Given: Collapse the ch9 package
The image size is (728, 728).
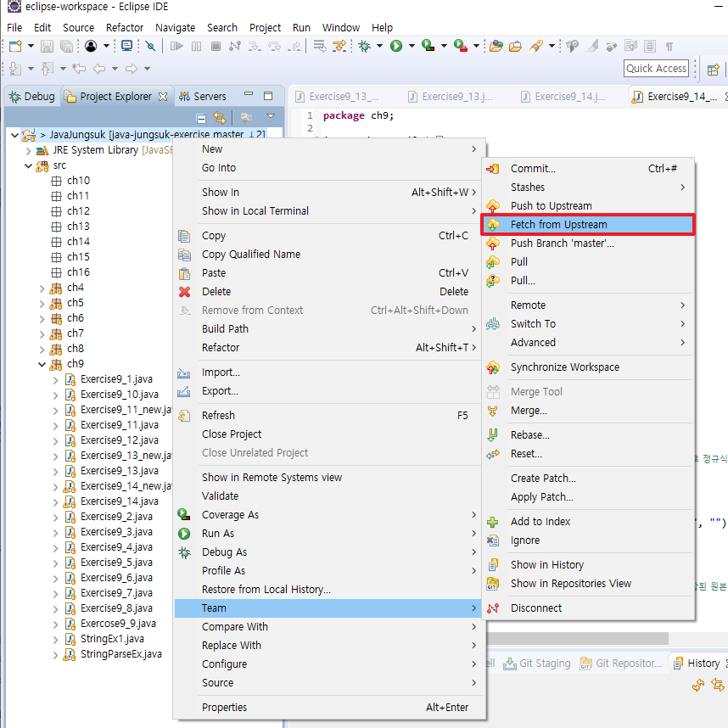Looking at the screenshot, I should pyautogui.click(x=42, y=365).
